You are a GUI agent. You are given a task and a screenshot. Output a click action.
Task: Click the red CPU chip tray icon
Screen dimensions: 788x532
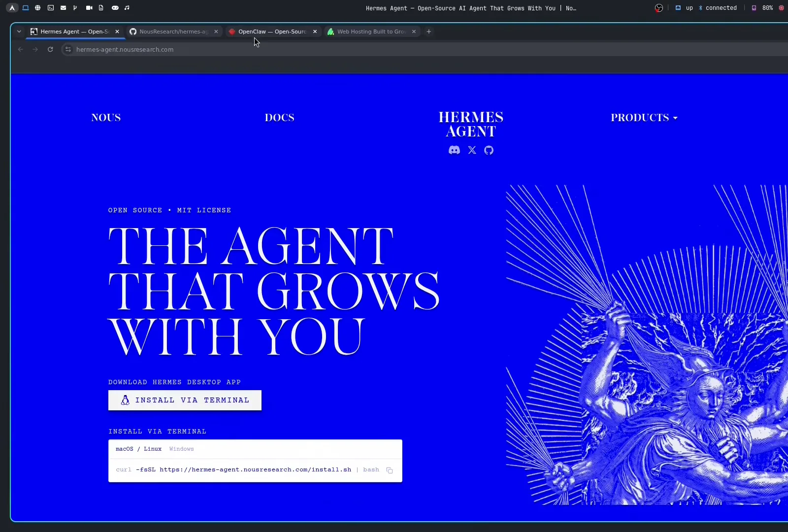(x=781, y=8)
